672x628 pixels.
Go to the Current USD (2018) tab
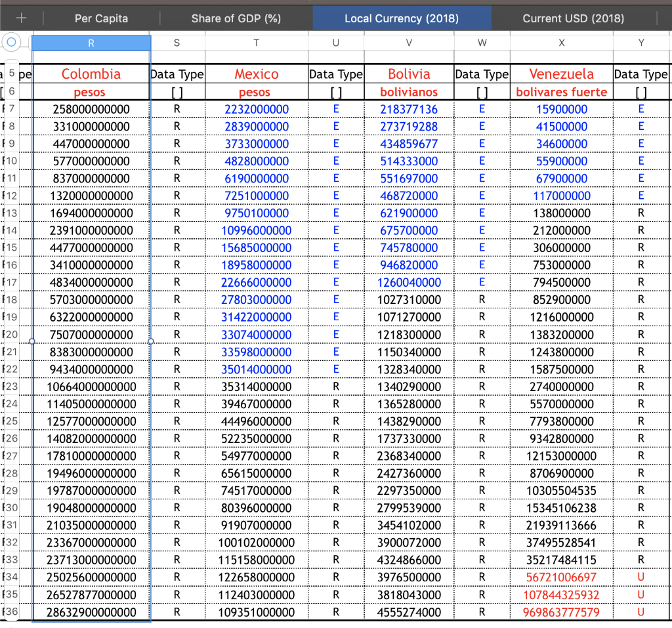(x=573, y=18)
